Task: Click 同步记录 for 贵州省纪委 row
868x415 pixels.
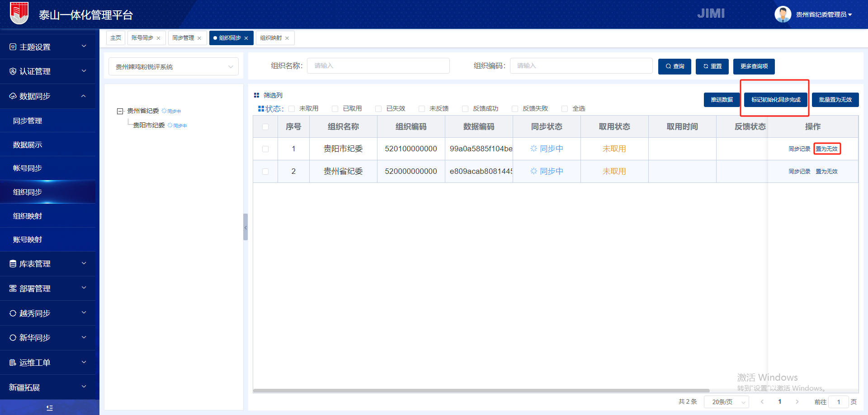Action: 800,172
